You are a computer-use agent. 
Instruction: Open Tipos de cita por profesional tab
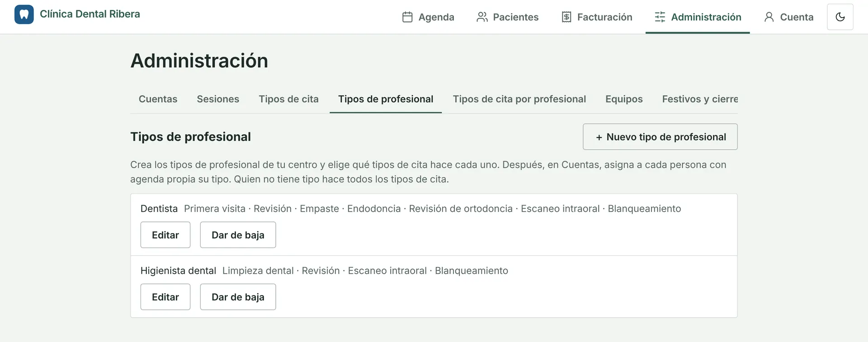click(519, 99)
